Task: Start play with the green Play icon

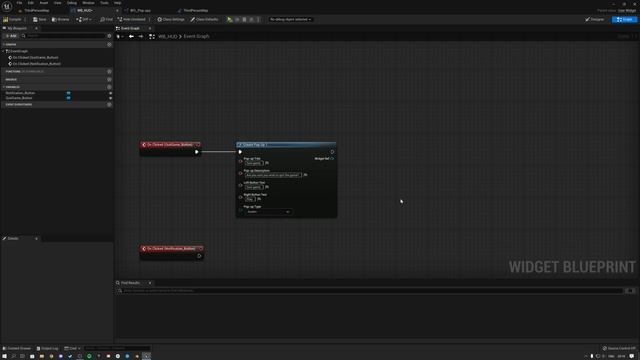Action: click(x=230, y=19)
